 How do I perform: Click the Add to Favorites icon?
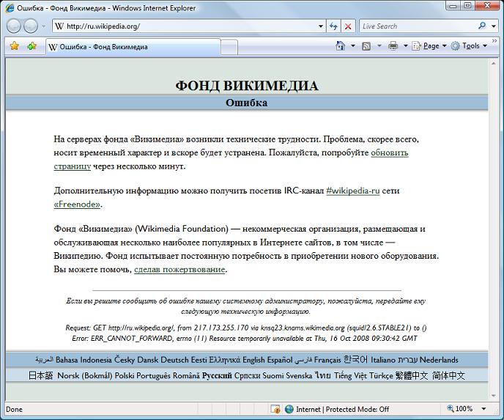pos(31,46)
